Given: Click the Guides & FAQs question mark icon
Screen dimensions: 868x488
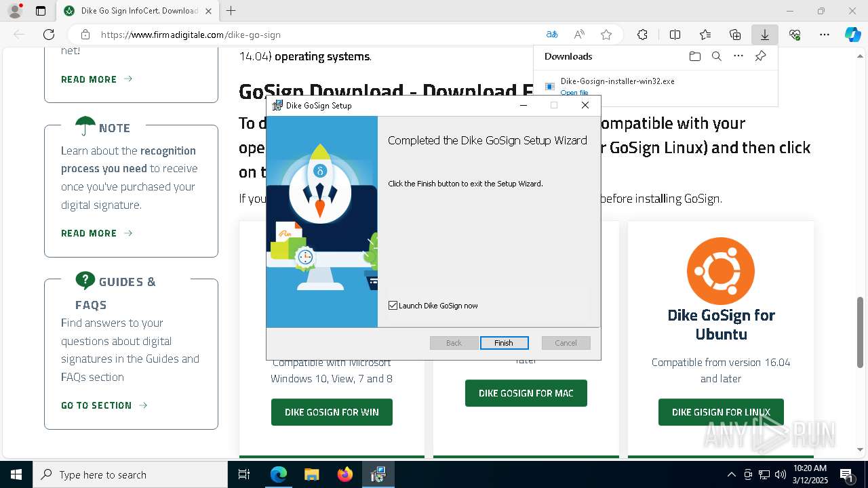Looking at the screenshot, I should pos(85,280).
